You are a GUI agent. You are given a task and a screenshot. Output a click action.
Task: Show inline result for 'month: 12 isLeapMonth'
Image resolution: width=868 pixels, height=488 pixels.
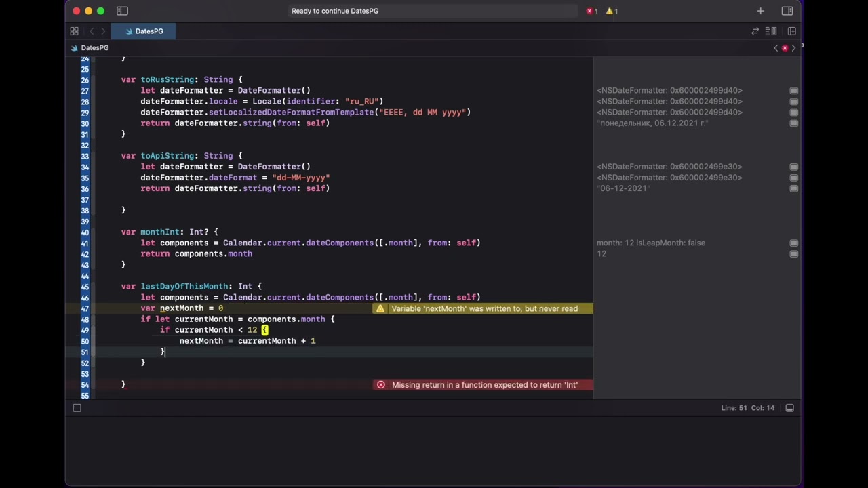tap(793, 243)
